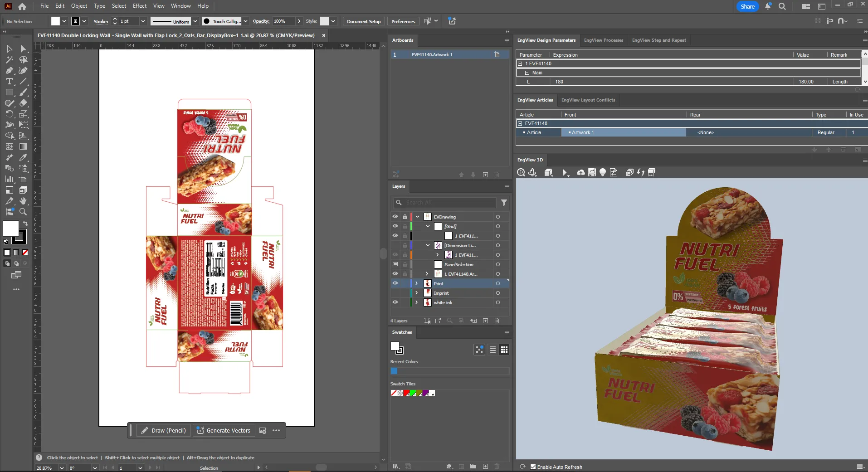
Task: Expand the white ink layer chevron
Action: (417, 302)
